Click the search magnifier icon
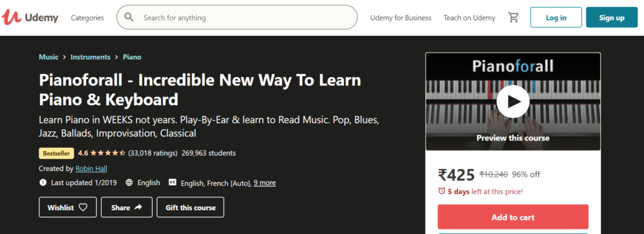The height and width of the screenshot is (234, 644). pyautogui.click(x=129, y=17)
